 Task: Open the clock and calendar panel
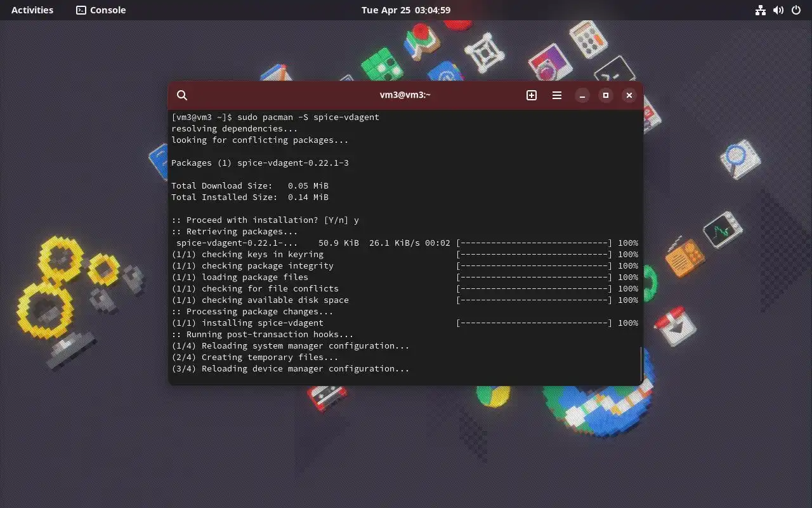(406, 10)
